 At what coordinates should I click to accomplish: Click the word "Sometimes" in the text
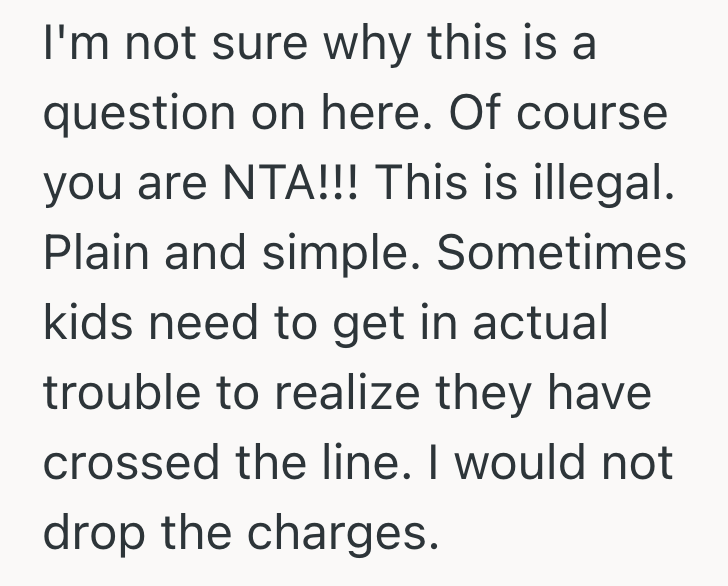tap(562, 256)
